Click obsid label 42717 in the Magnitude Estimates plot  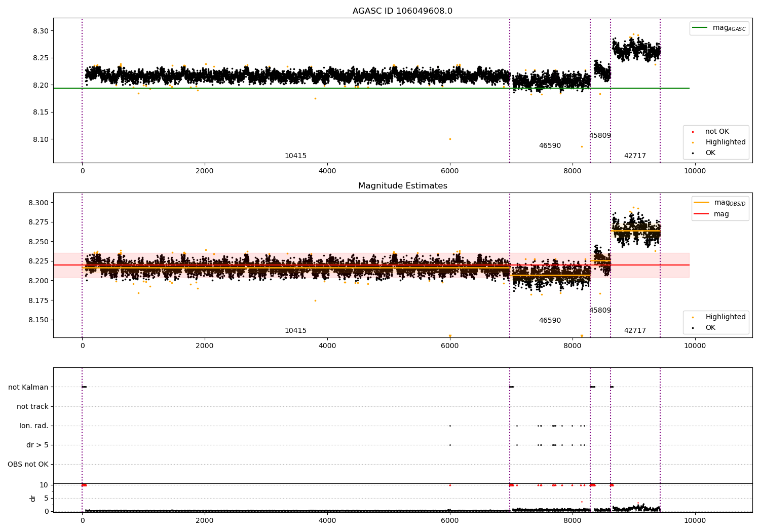coord(635,331)
